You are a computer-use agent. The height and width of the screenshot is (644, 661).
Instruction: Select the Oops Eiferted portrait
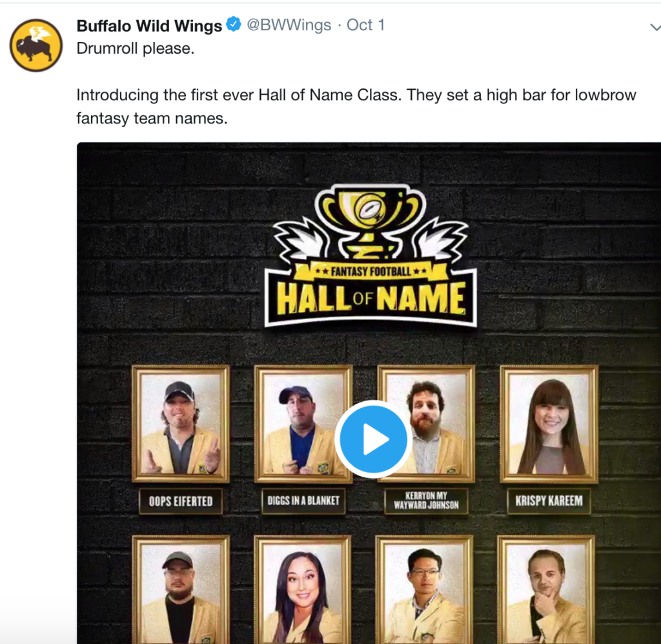(181, 424)
